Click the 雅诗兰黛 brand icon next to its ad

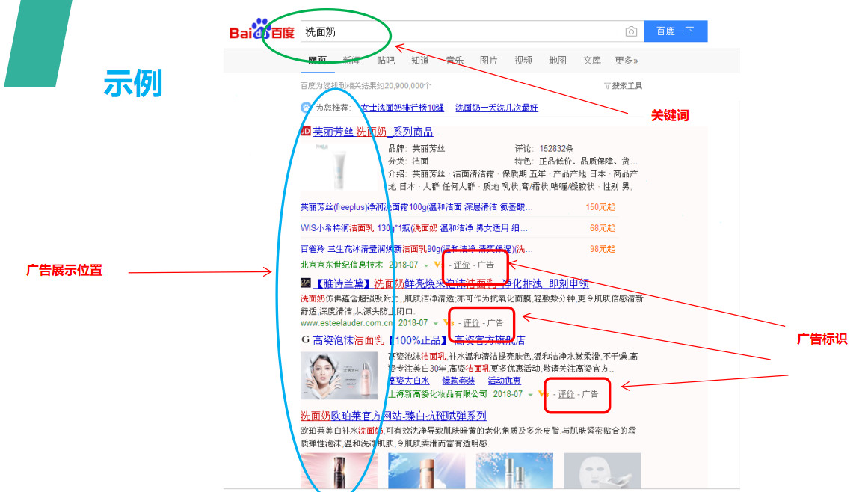pos(306,283)
